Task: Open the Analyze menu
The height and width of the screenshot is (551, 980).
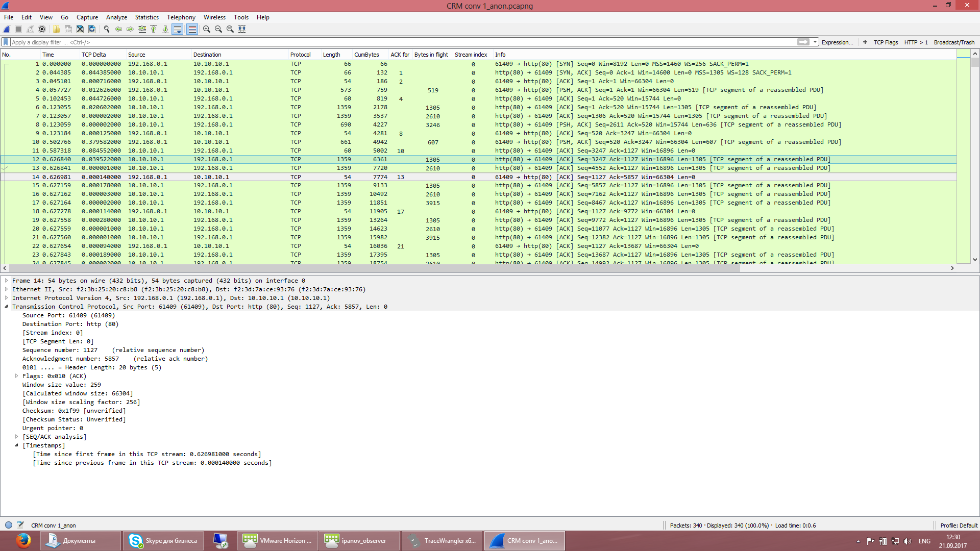Action: pyautogui.click(x=116, y=17)
